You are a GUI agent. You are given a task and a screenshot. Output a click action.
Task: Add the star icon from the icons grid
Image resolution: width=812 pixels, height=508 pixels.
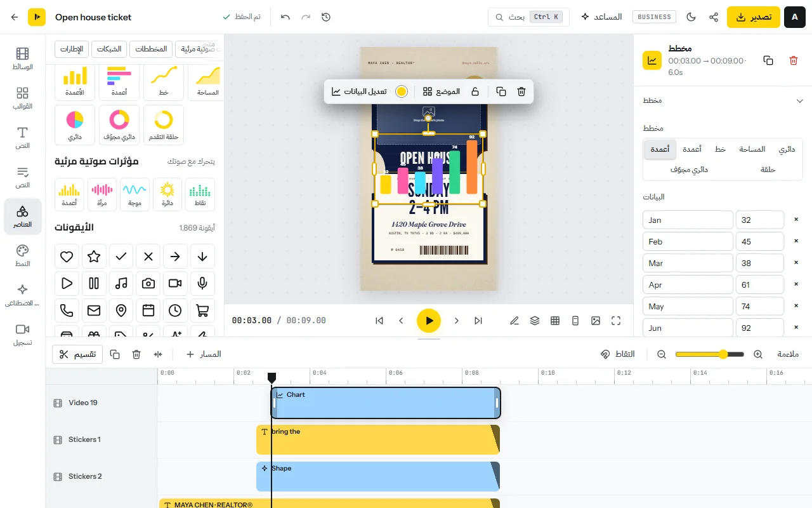(x=94, y=257)
